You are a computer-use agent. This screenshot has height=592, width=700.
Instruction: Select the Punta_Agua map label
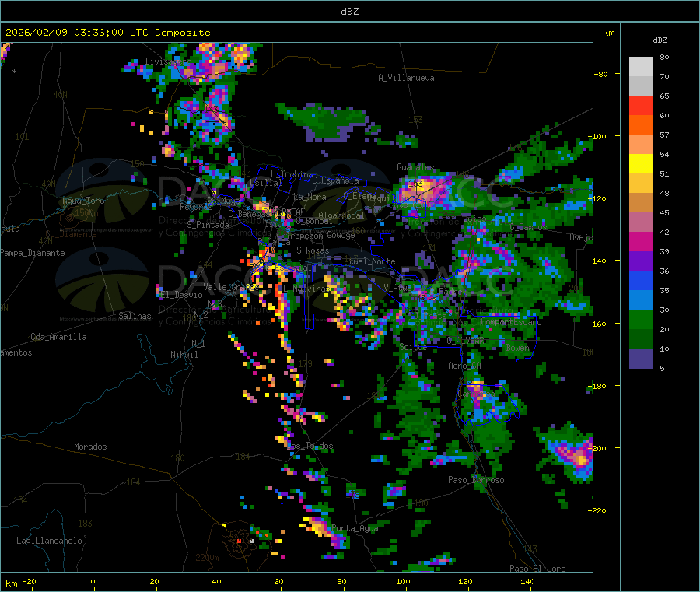(355, 528)
